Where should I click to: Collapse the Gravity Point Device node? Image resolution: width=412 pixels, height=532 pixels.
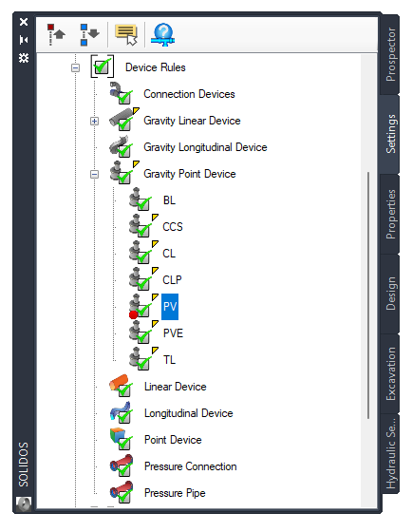coord(95,175)
